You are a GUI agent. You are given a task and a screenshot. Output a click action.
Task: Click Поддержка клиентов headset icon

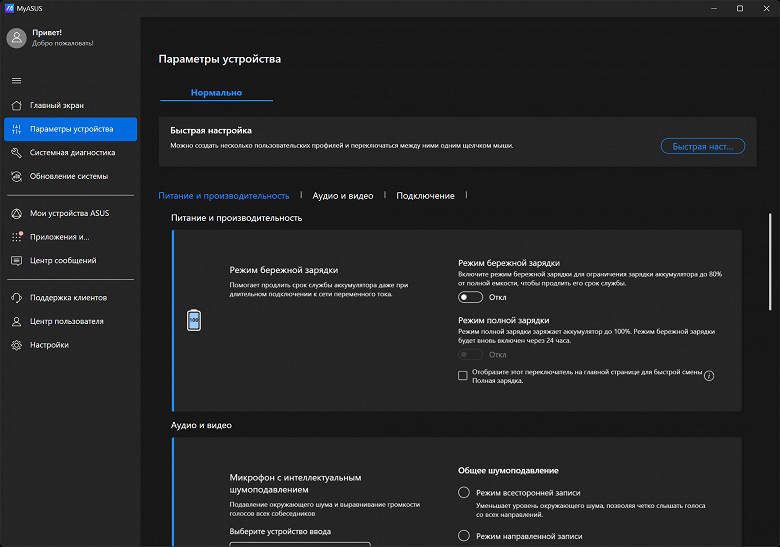(x=16, y=298)
